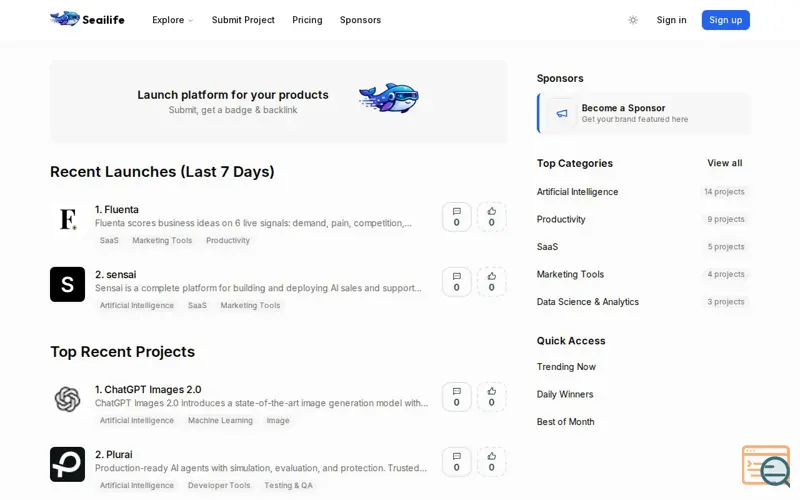Viewport: 800px width, 500px height.
Task: Open the Fluenta logo thumbnail
Action: pos(67,219)
